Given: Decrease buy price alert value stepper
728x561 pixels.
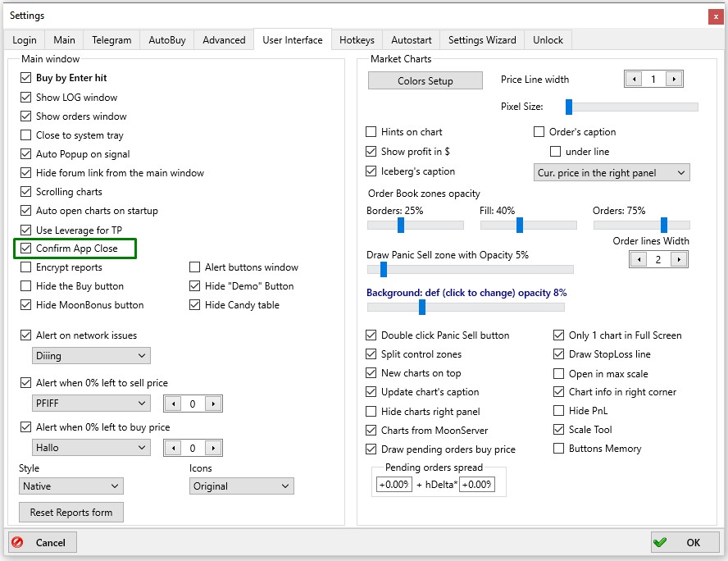Looking at the screenshot, I should pos(173,448).
